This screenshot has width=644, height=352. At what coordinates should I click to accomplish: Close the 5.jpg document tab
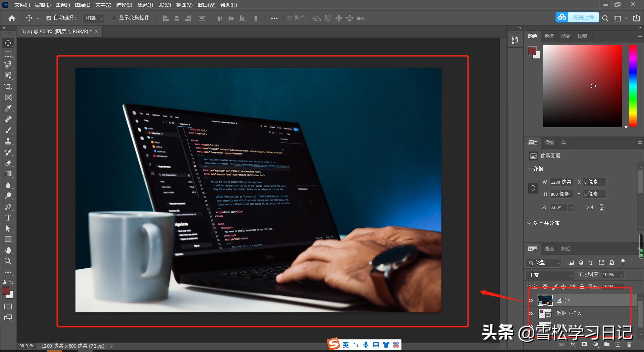(x=97, y=32)
